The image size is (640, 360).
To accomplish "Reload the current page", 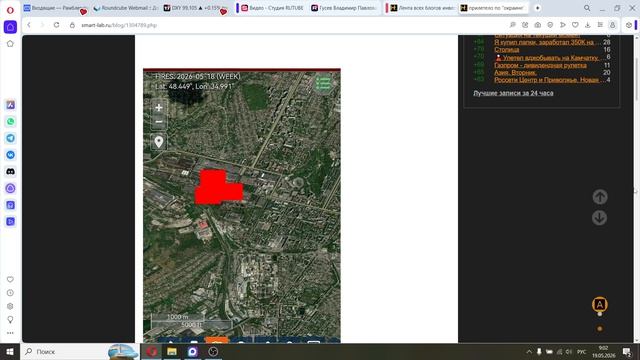I will 56,25.
